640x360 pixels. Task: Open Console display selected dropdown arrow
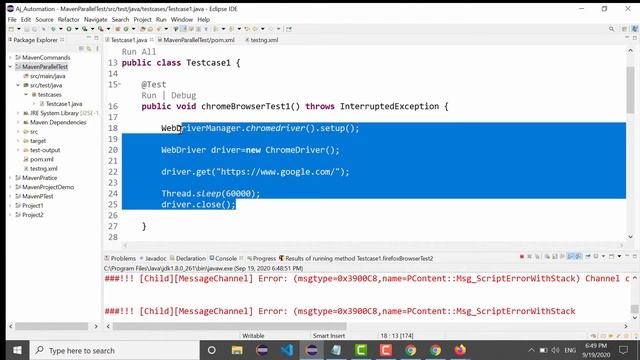click(x=604, y=256)
